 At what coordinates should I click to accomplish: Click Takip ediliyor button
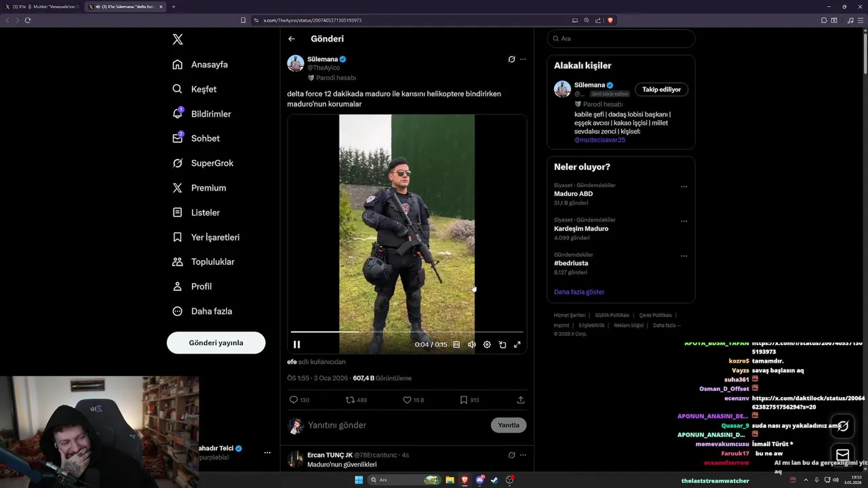[x=661, y=89]
